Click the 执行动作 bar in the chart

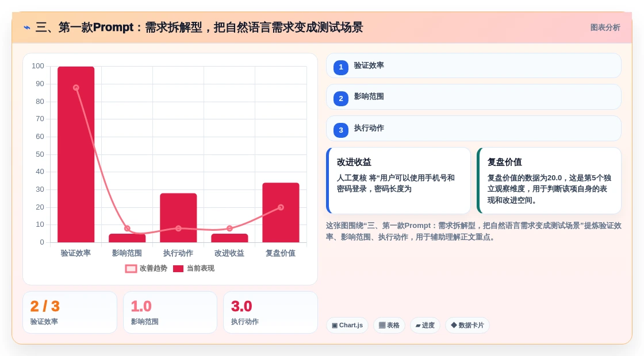pyautogui.click(x=178, y=218)
